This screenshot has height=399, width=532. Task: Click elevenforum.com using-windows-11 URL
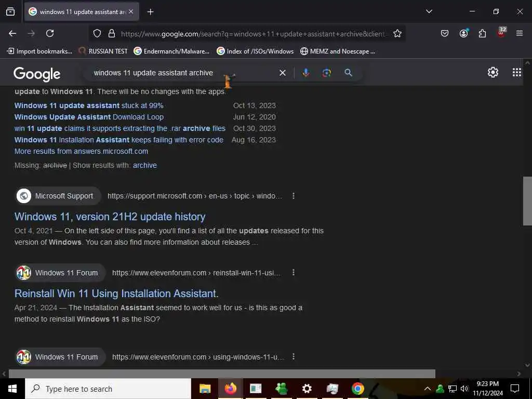pyautogui.click(x=198, y=357)
